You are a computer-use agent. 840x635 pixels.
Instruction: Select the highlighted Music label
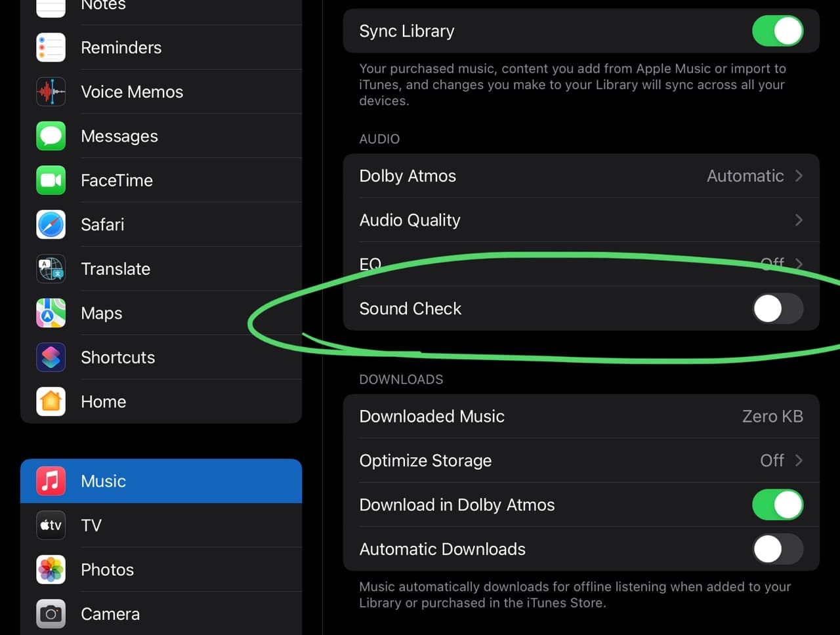[104, 481]
